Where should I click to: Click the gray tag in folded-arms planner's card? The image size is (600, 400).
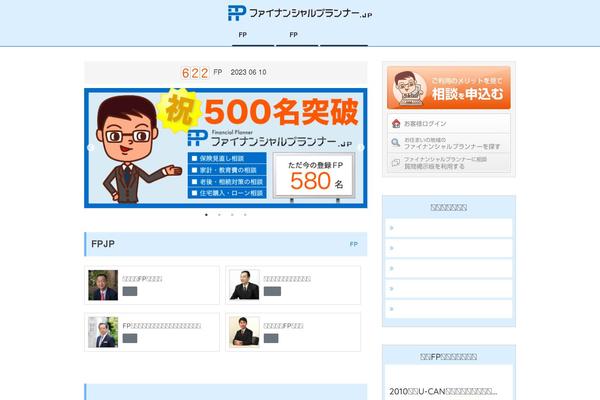271,338
